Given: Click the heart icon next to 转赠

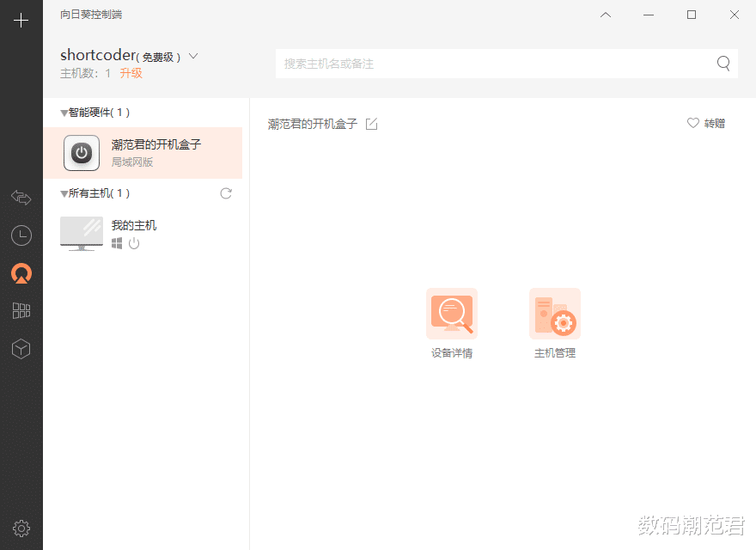Looking at the screenshot, I should pos(692,123).
